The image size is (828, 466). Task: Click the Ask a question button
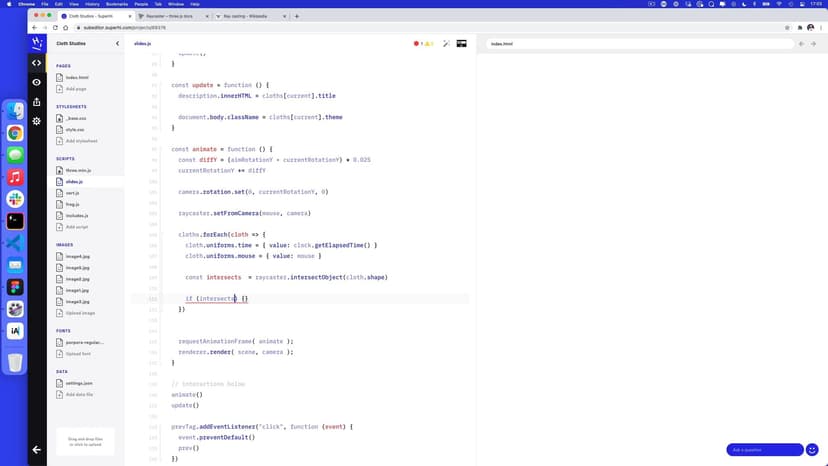click(x=765, y=450)
